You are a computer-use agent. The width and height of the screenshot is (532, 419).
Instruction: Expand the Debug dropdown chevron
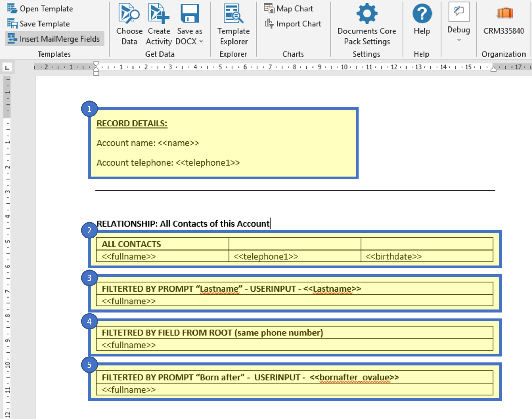click(459, 40)
